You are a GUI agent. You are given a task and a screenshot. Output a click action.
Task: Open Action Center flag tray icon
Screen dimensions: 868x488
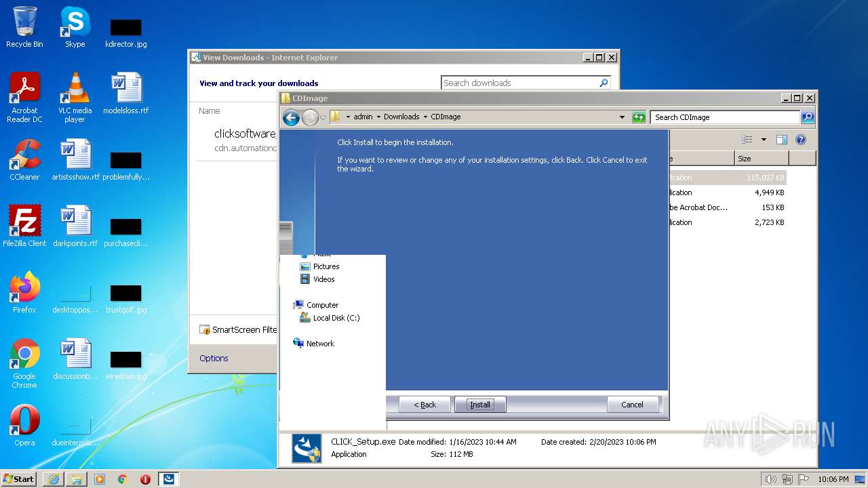(x=804, y=479)
